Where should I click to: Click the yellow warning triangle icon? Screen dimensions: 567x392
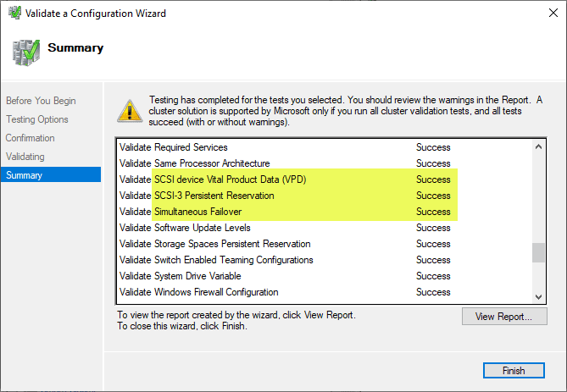[x=129, y=110]
